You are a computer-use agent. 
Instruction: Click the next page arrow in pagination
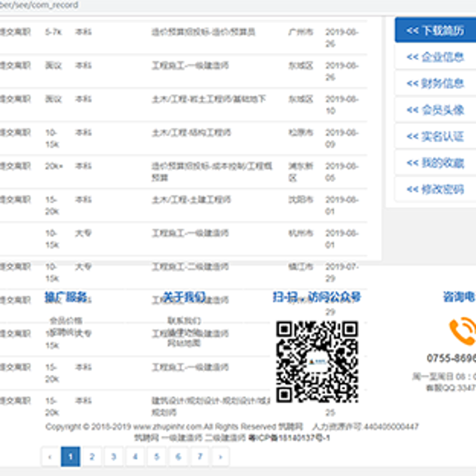pos(220,456)
